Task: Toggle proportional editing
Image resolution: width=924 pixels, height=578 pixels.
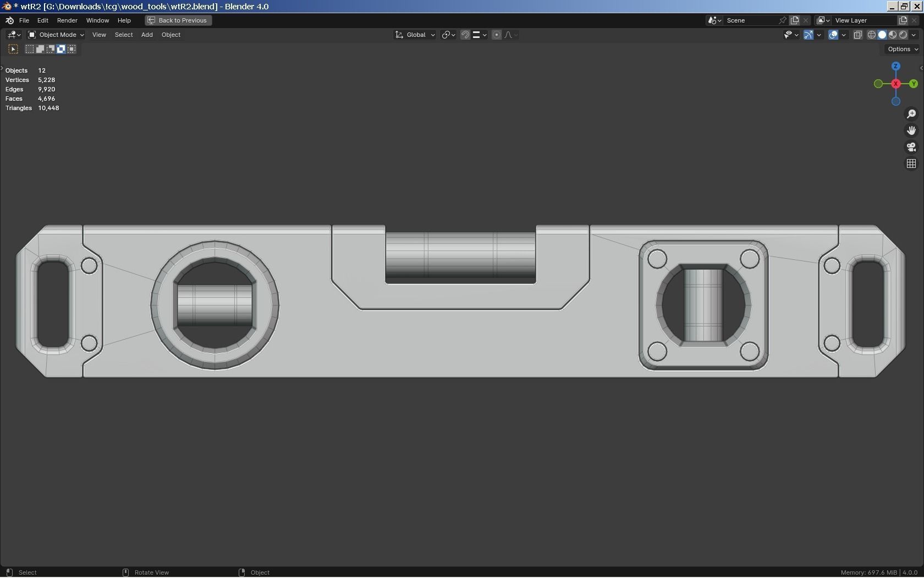Action: (497, 35)
